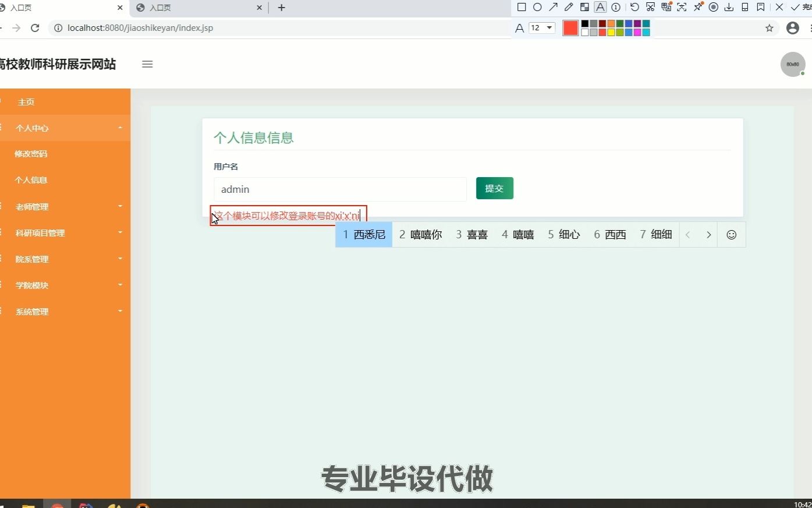Open the Chrome profile avatar menu

792,28
